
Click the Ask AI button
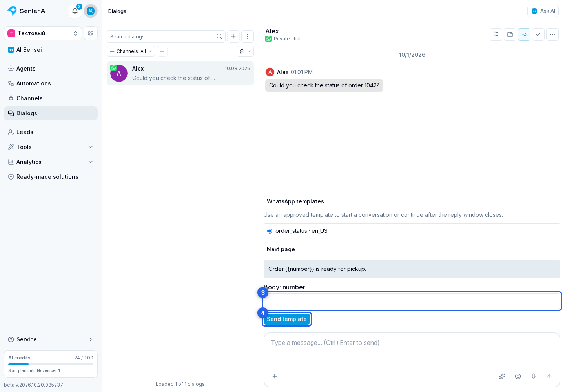click(x=543, y=11)
